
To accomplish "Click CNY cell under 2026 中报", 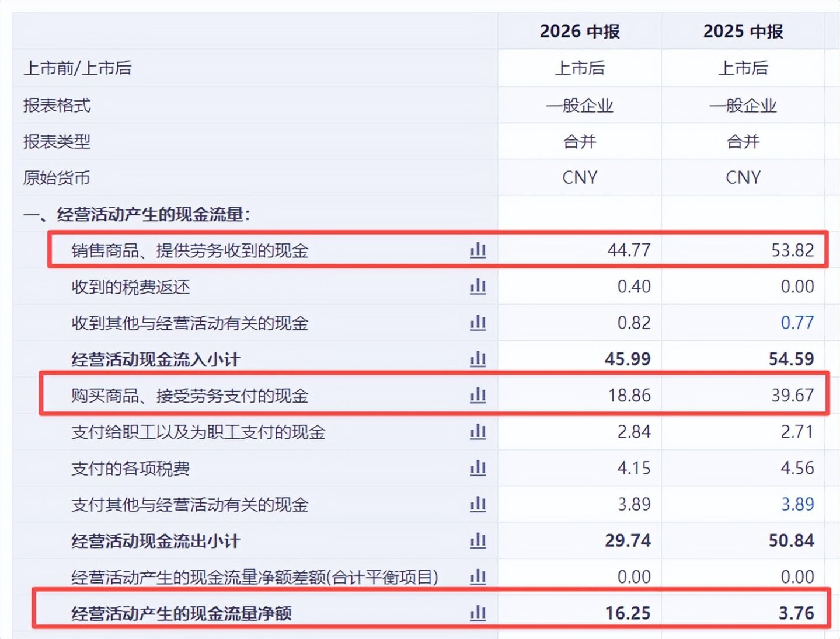I will [x=580, y=177].
